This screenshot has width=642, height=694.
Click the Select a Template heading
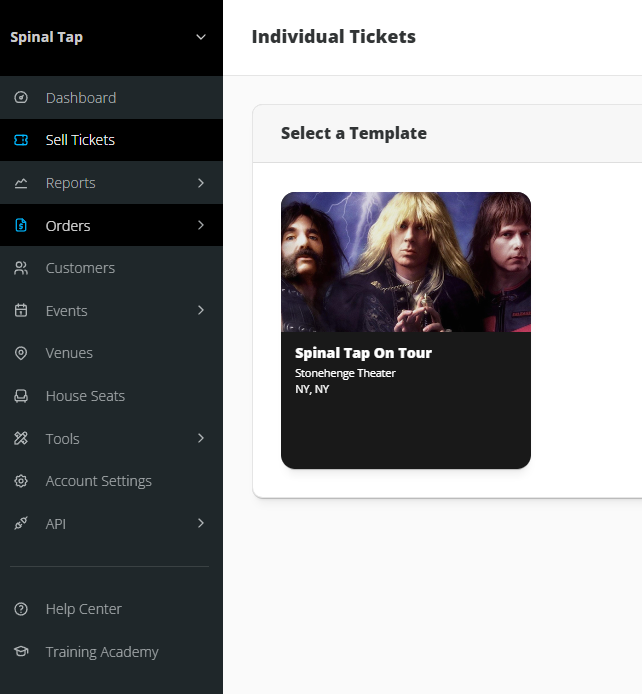tap(354, 133)
